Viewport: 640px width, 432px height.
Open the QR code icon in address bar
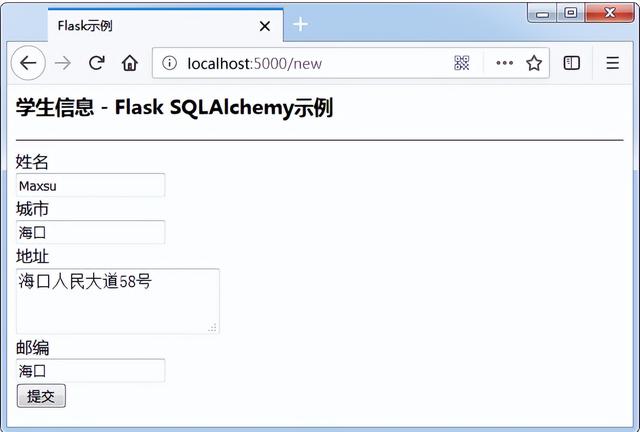pyautogui.click(x=462, y=63)
